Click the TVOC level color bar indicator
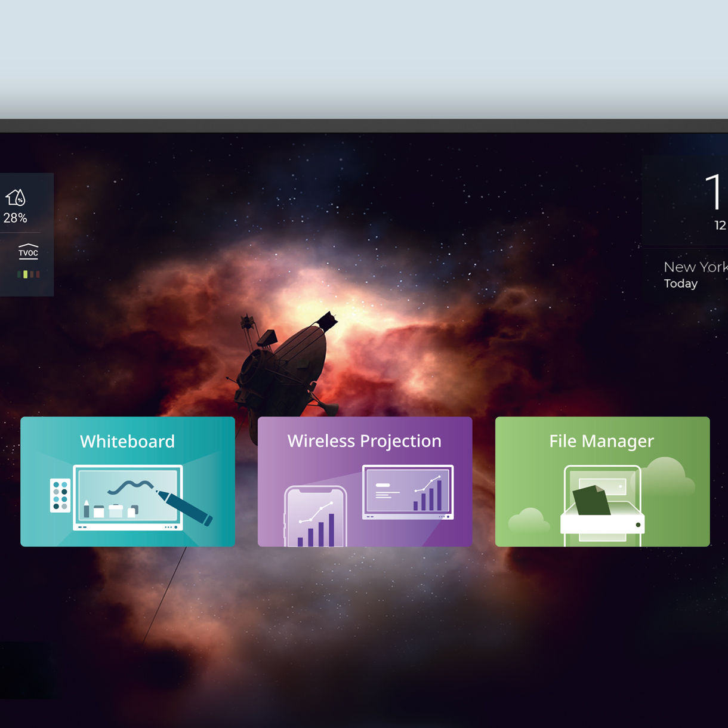The height and width of the screenshot is (728, 728). point(29,274)
